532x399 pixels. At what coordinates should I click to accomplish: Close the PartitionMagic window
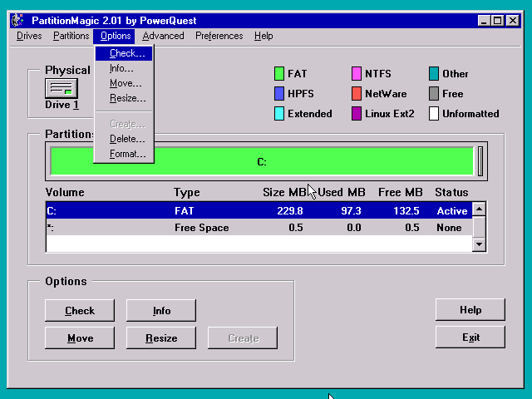click(513, 21)
